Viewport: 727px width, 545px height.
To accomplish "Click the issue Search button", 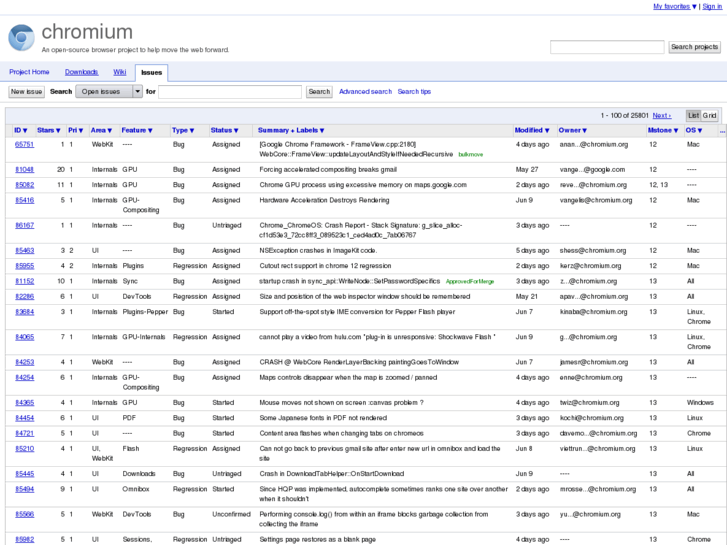I will [x=319, y=92].
